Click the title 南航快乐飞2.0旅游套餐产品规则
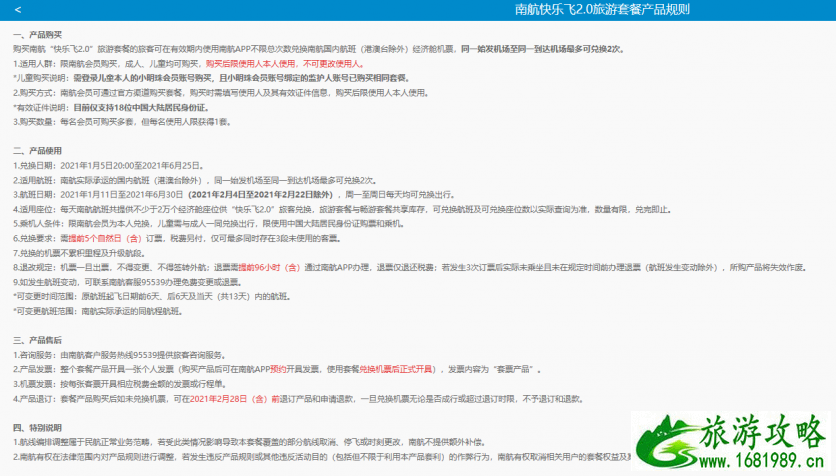836x476 pixels. [x=602, y=10]
